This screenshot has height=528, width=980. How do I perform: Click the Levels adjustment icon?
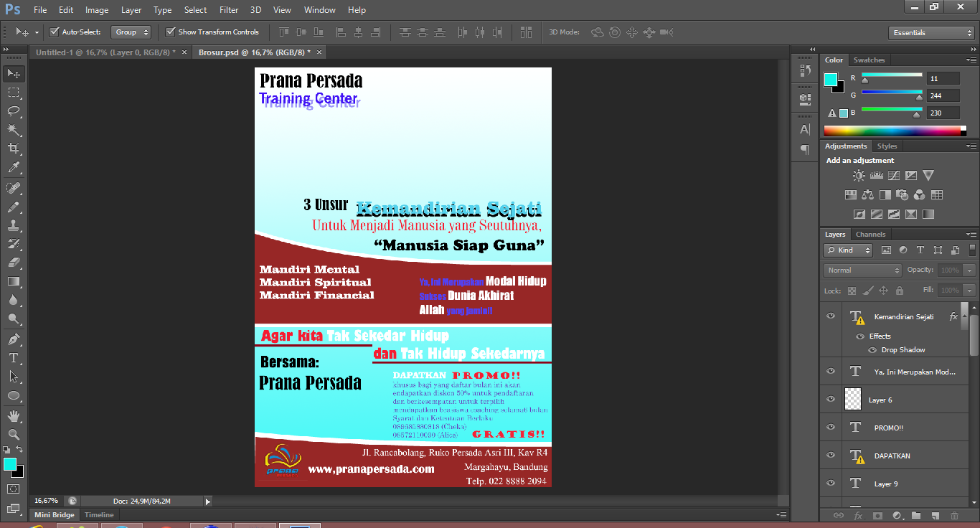pyautogui.click(x=876, y=175)
